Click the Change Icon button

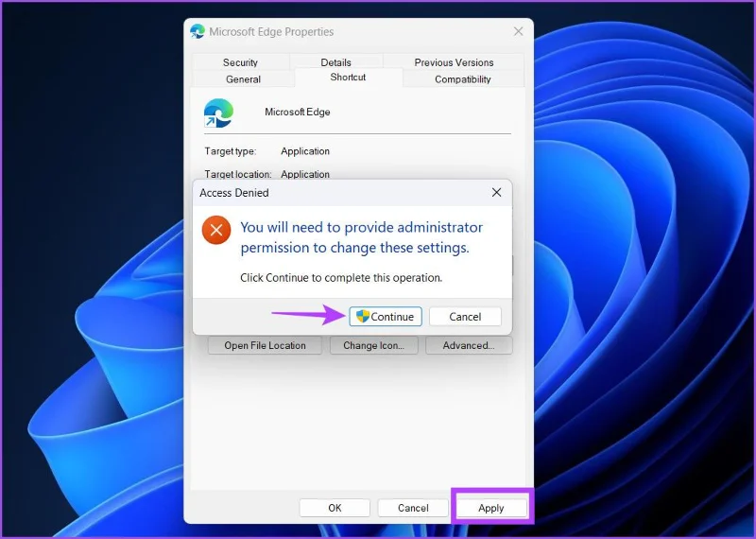[x=373, y=345]
